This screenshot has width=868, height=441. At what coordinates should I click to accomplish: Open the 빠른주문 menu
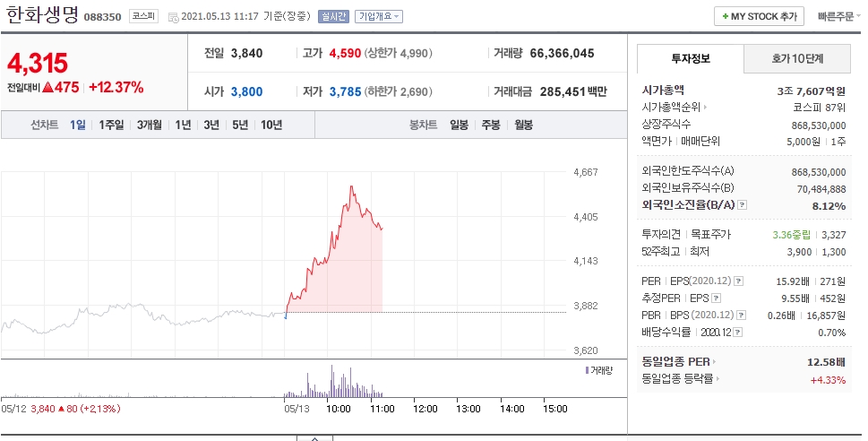tap(838, 17)
